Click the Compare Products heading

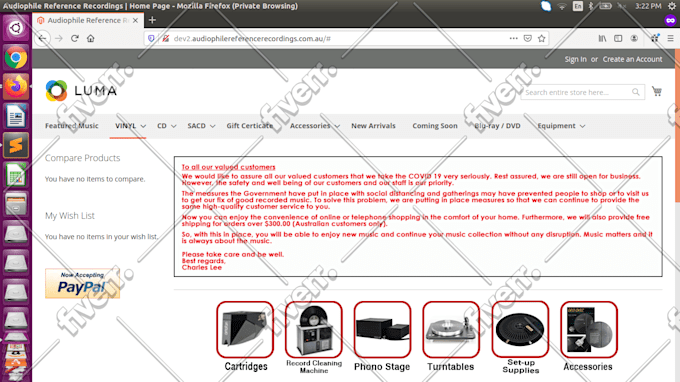click(x=82, y=158)
